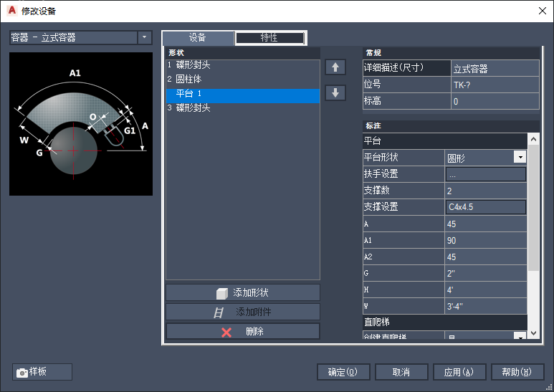Viewport: 554px width, 392px height.
Task: Select shape row 3 碟形封头
Action: (x=243, y=108)
